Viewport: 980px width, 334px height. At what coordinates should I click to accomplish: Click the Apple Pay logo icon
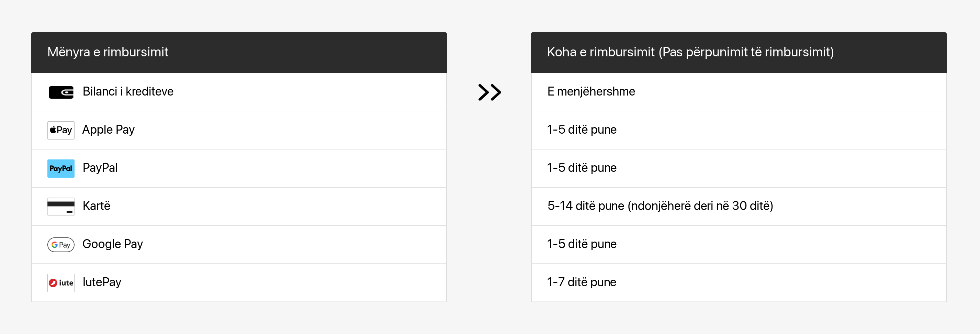[x=61, y=130]
